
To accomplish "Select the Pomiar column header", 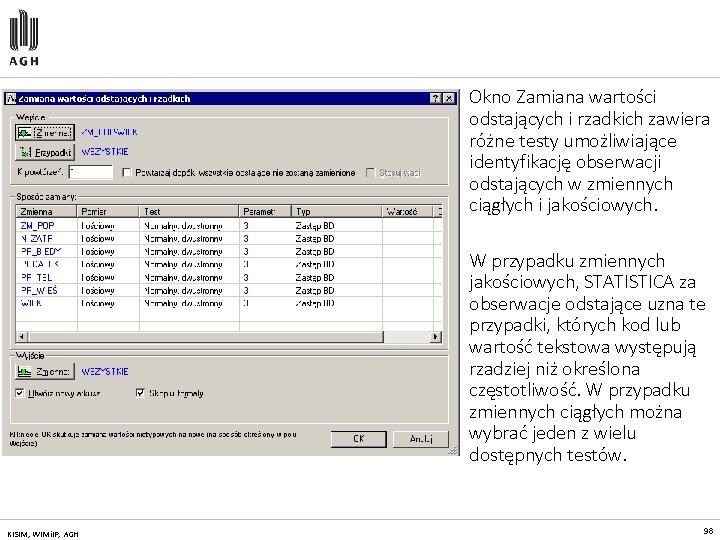I will (x=107, y=212).
